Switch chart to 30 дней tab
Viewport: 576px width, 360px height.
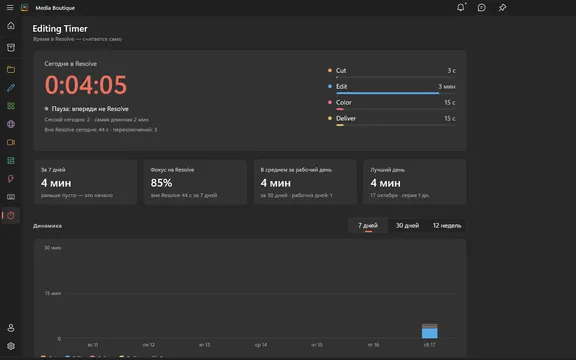click(x=407, y=226)
